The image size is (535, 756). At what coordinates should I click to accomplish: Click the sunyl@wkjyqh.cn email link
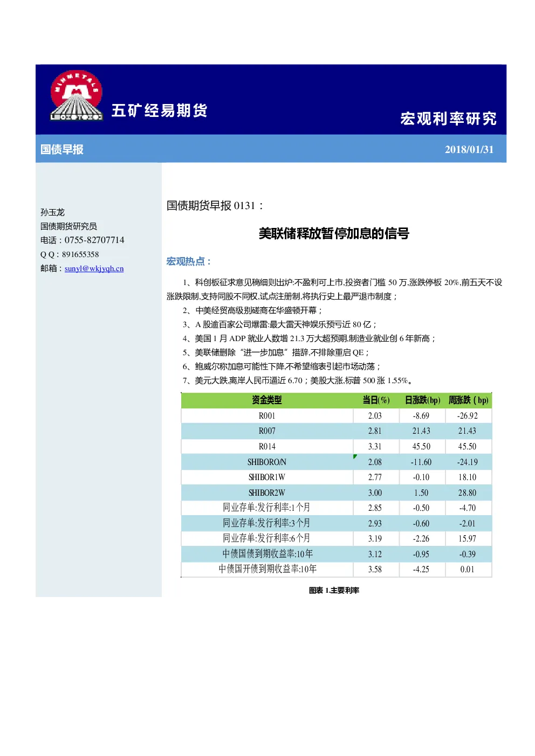(94, 268)
